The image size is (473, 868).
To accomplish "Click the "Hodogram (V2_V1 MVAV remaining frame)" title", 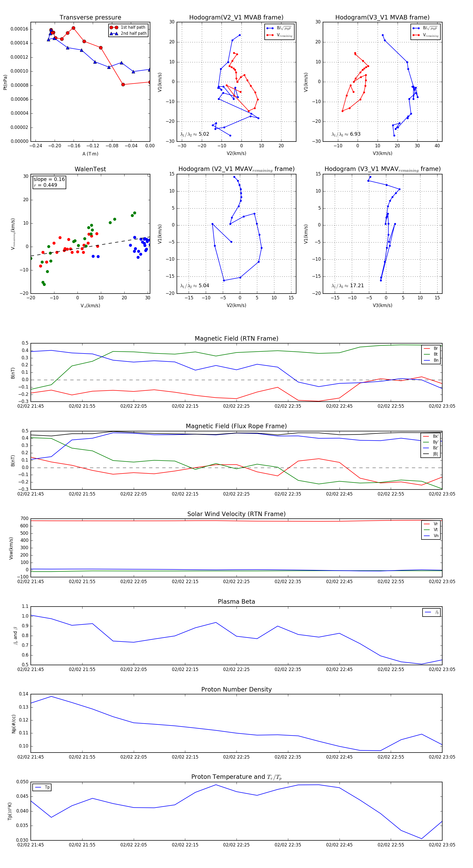I will 236,169.
